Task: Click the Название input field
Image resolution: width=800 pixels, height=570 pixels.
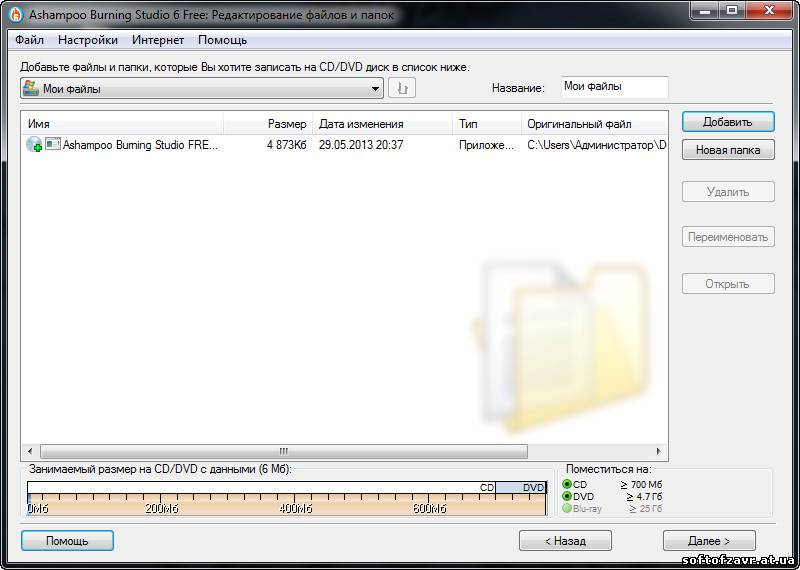Action: point(614,87)
